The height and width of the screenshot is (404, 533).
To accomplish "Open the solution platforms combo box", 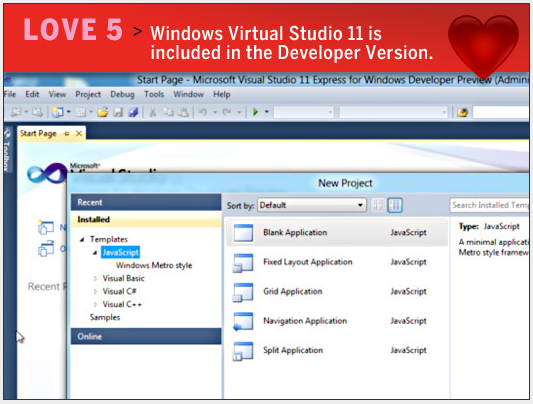I will (393, 112).
